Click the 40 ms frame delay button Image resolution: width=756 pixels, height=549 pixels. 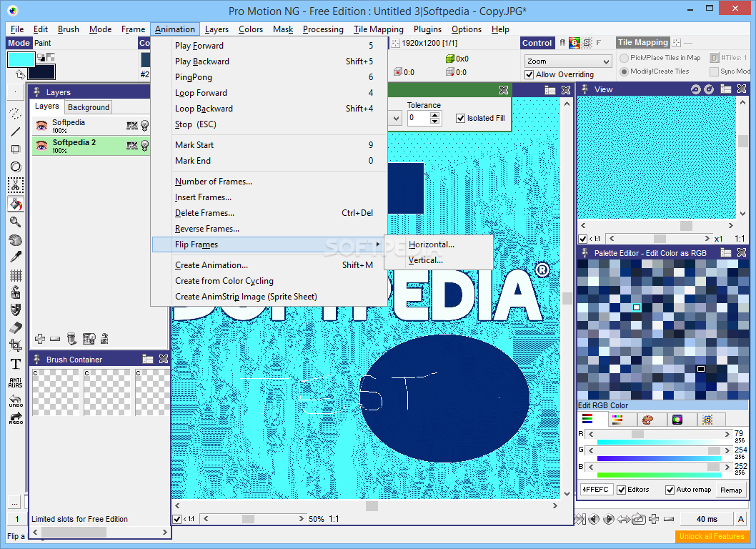click(x=707, y=519)
